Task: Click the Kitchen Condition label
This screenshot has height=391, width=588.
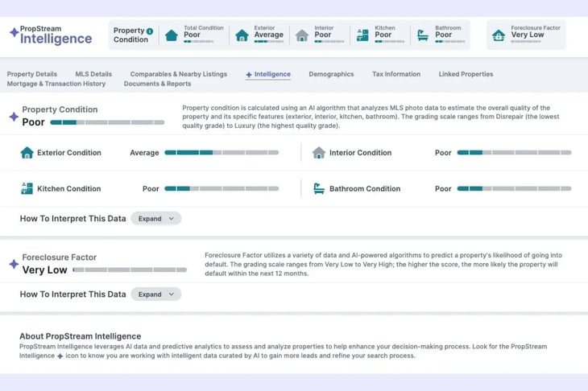Action: coord(69,189)
